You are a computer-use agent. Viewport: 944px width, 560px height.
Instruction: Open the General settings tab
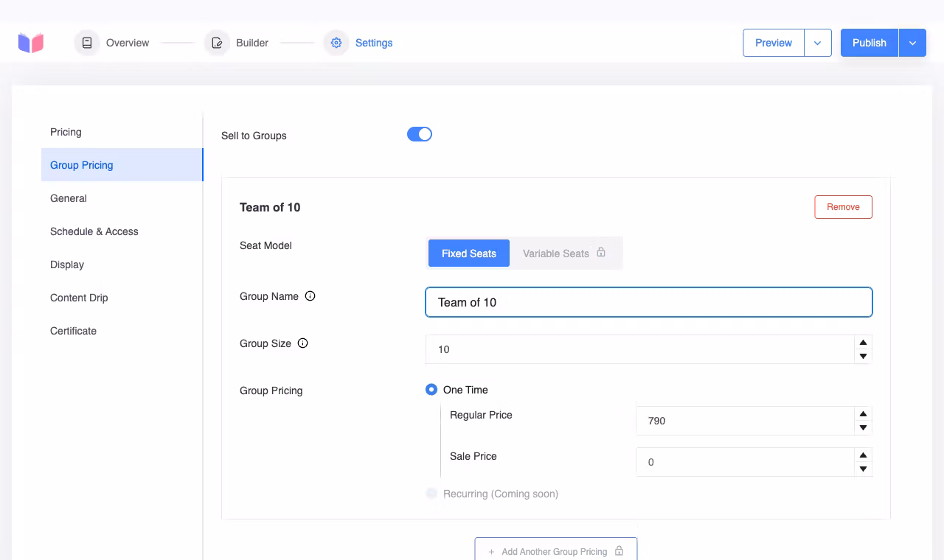[122, 198]
